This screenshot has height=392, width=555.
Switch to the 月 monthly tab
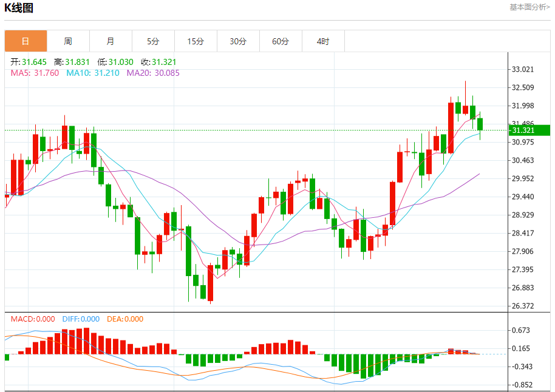click(111, 41)
